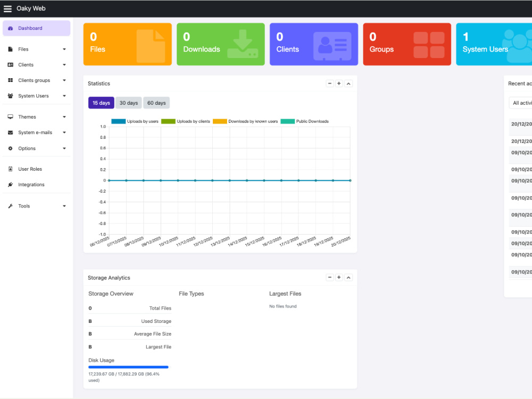
Task: Click the chart point at 06/12/2025
Action: pyautogui.click(x=109, y=180)
